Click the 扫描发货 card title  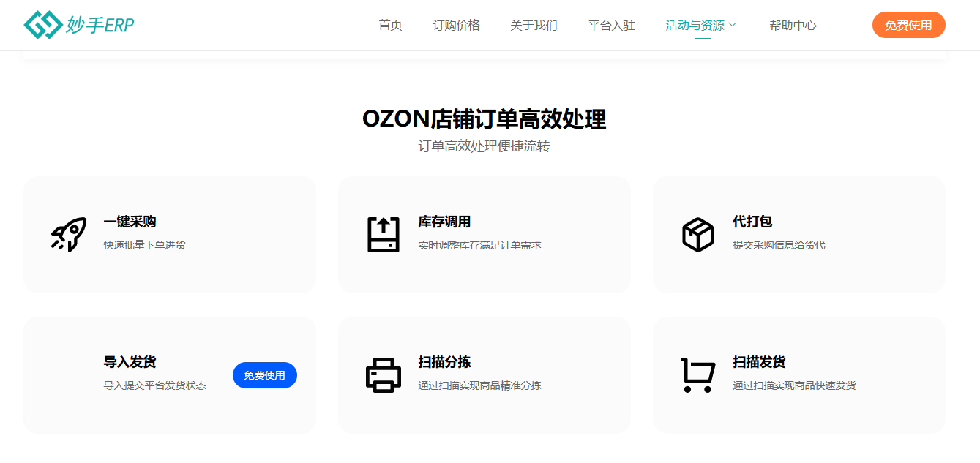click(x=759, y=362)
